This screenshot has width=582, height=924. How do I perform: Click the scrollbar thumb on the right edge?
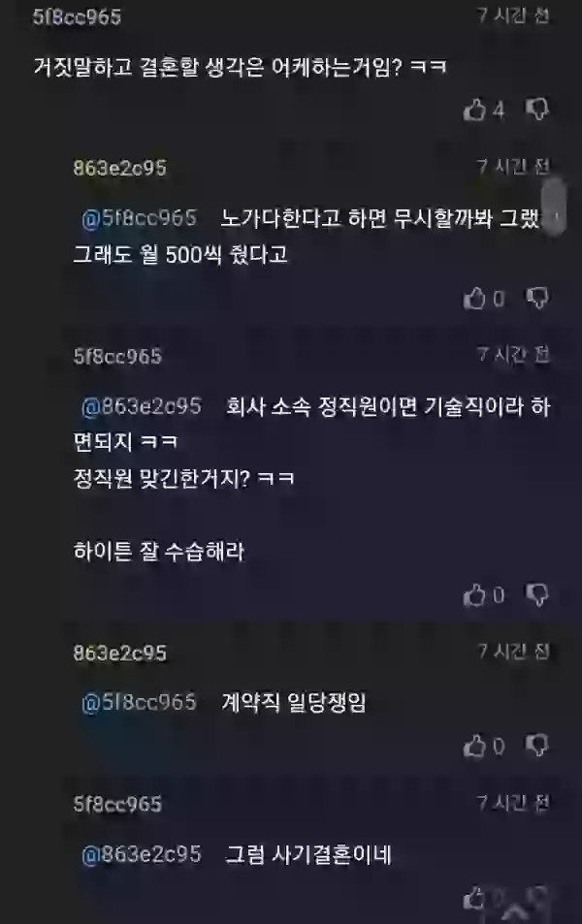(554, 207)
